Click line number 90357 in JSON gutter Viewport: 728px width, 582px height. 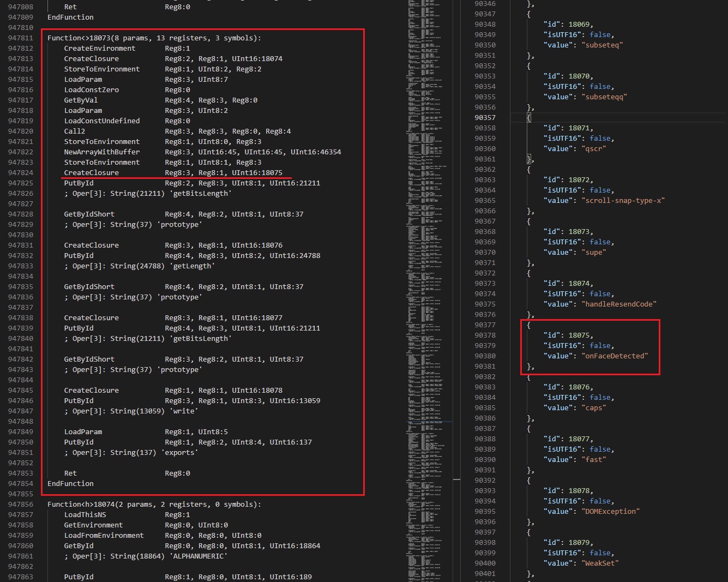tap(485, 118)
